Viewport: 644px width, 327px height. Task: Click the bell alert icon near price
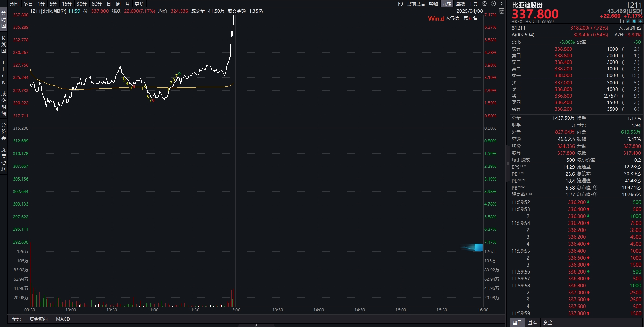[x=634, y=21]
